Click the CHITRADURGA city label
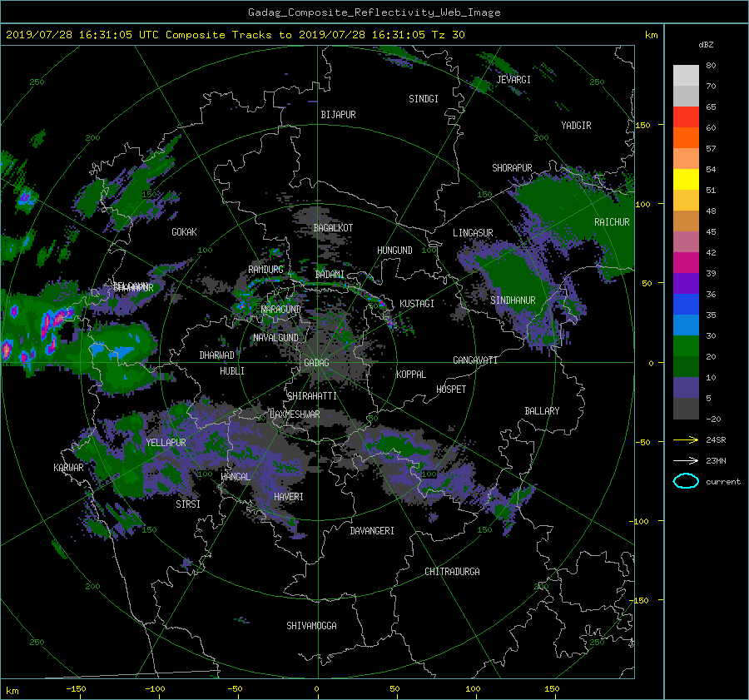This screenshot has width=749, height=700. (x=453, y=572)
